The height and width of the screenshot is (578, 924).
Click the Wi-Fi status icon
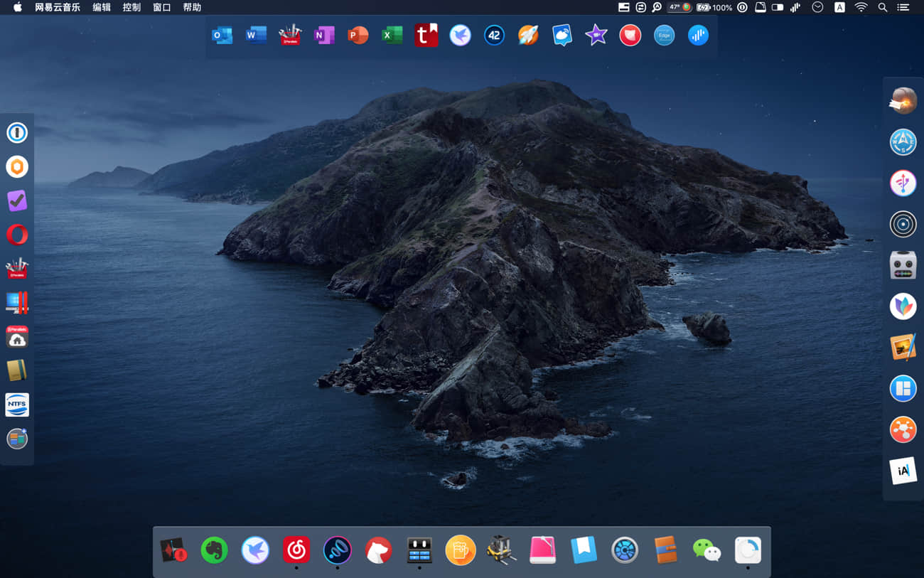tap(861, 7)
